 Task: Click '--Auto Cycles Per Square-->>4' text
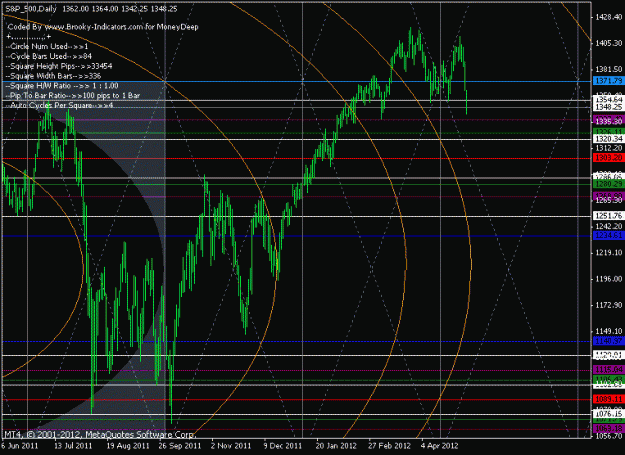pos(59,106)
